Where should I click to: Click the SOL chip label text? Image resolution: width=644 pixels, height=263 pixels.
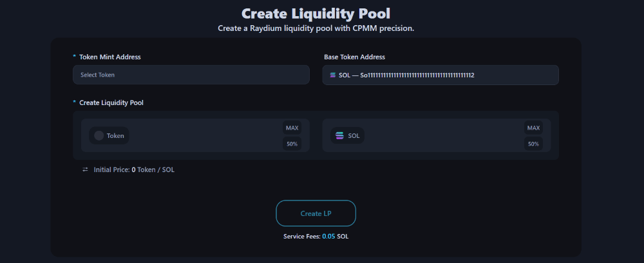point(354,135)
